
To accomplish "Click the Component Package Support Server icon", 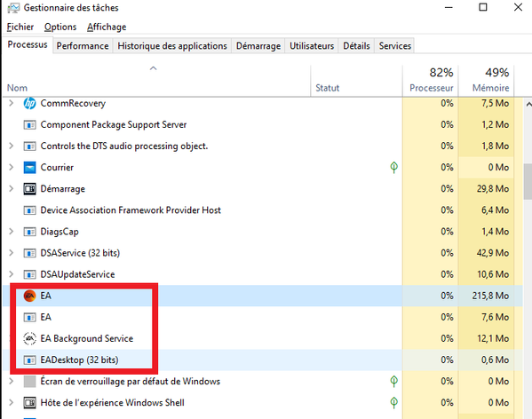I will 29,125.
